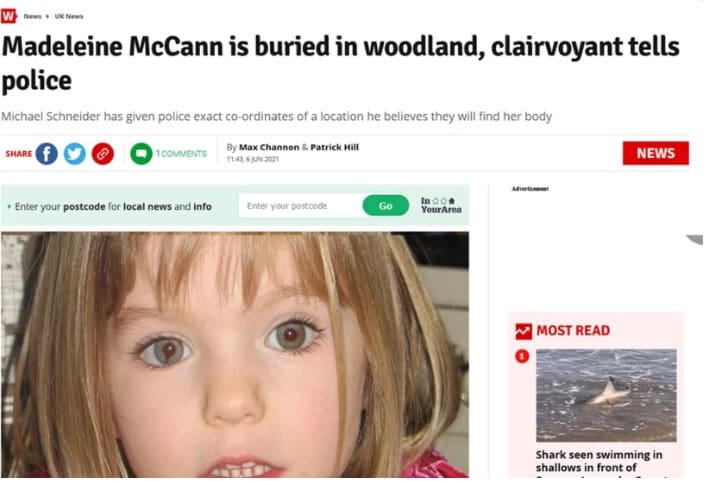Open the News breadcrumb link
Image resolution: width=704 pixels, height=488 pixels.
32,16
